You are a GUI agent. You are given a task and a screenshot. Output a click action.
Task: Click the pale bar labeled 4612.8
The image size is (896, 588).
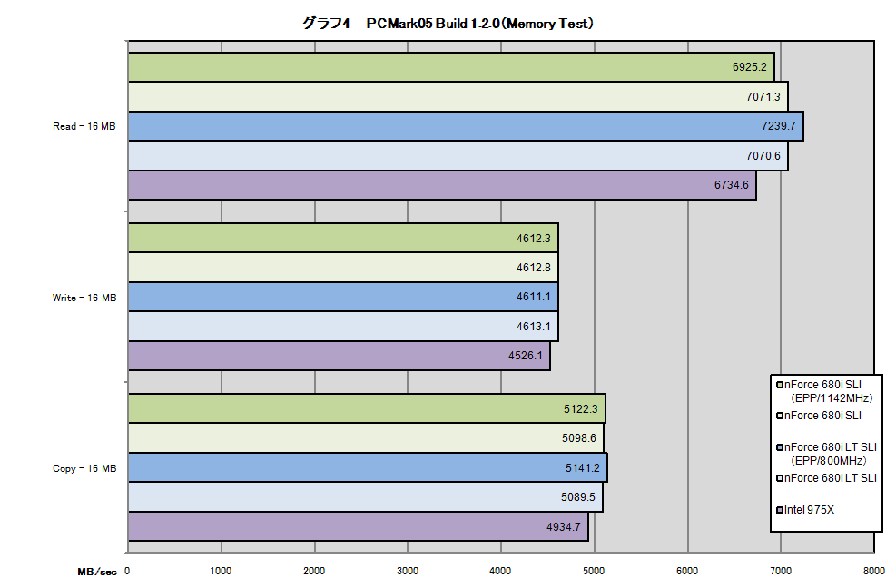pyautogui.click(x=343, y=268)
